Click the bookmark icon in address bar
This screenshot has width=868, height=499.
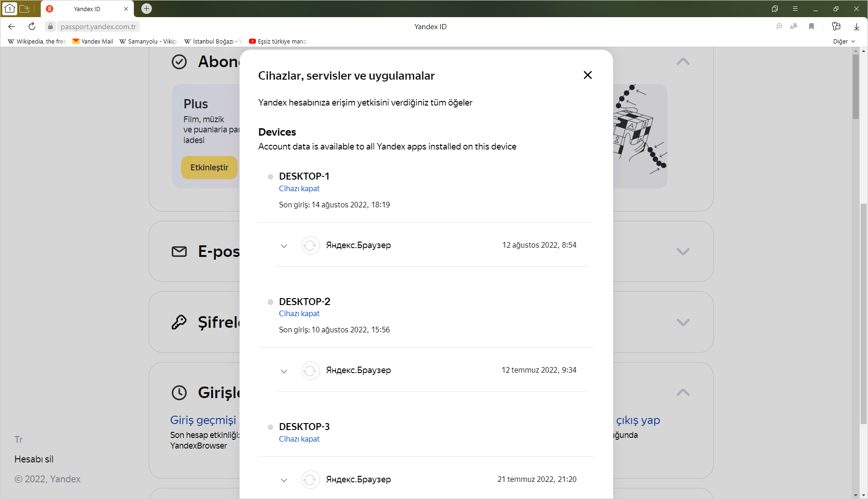tap(811, 26)
